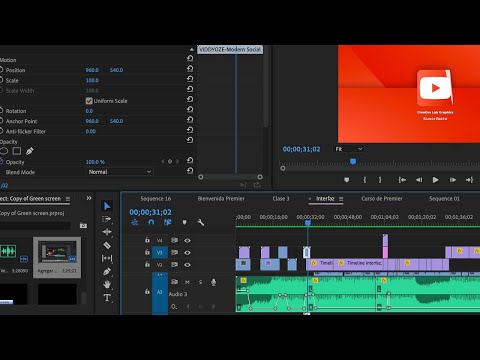480x360 pixels.
Task: Reset Motion effect
Action: point(190,58)
